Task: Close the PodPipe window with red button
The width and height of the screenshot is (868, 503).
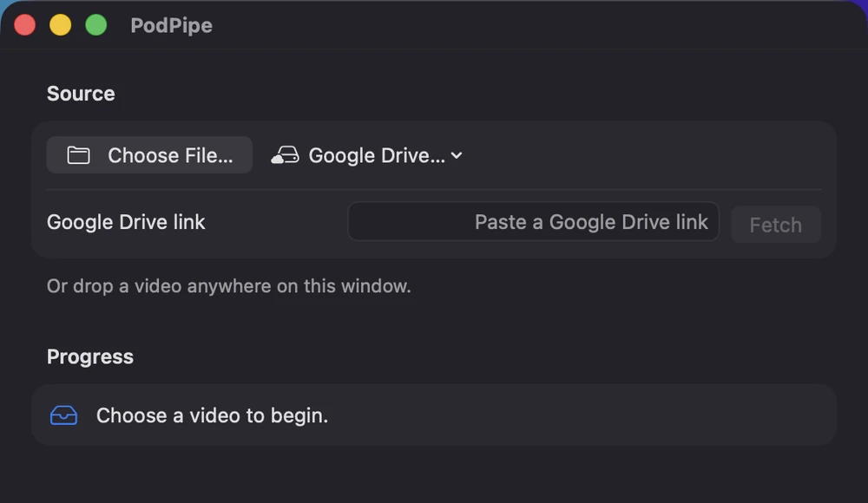Action: (25, 25)
